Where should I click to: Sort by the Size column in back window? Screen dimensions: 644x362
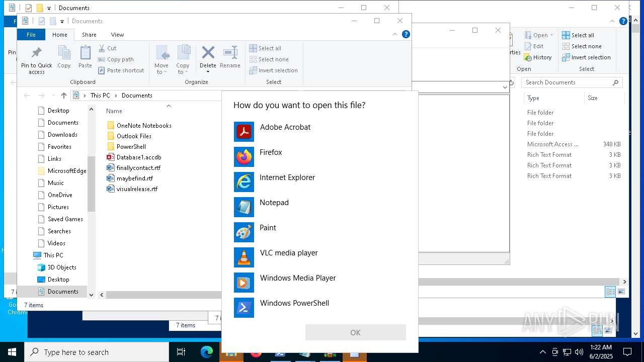(x=593, y=98)
